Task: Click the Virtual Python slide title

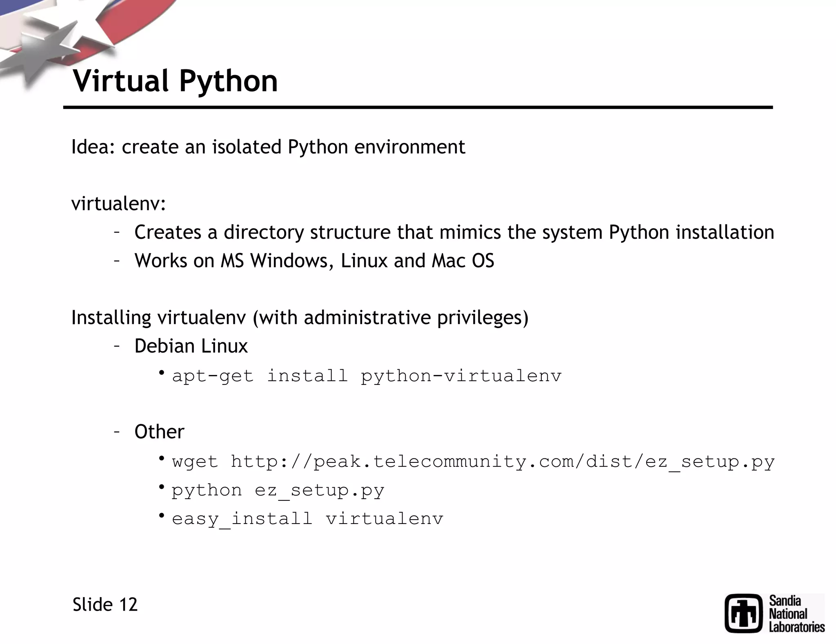Action: [175, 80]
